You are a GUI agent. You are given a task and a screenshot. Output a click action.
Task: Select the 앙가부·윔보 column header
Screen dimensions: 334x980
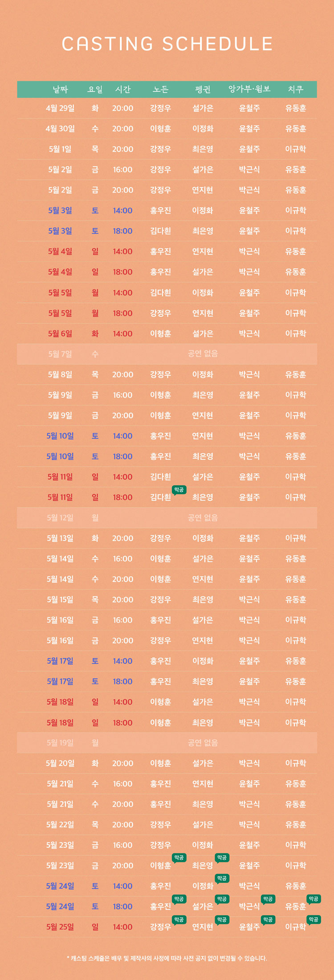(x=249, y=89)
